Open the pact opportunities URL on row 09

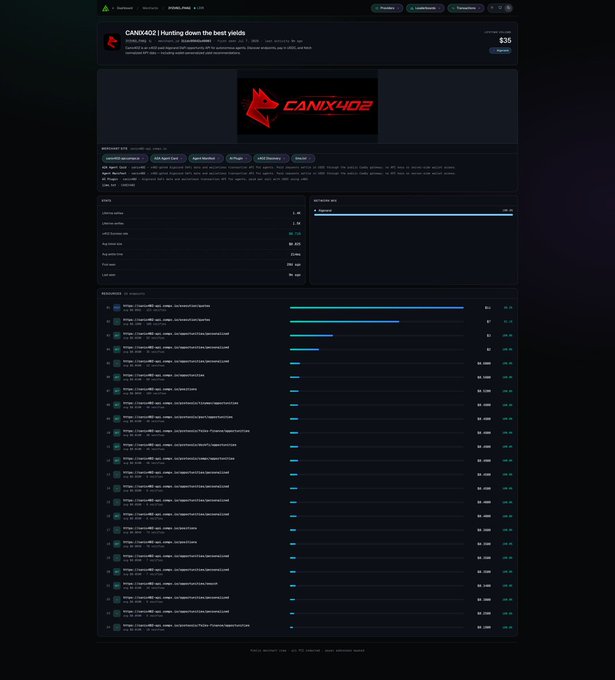[x=178, y=417]
